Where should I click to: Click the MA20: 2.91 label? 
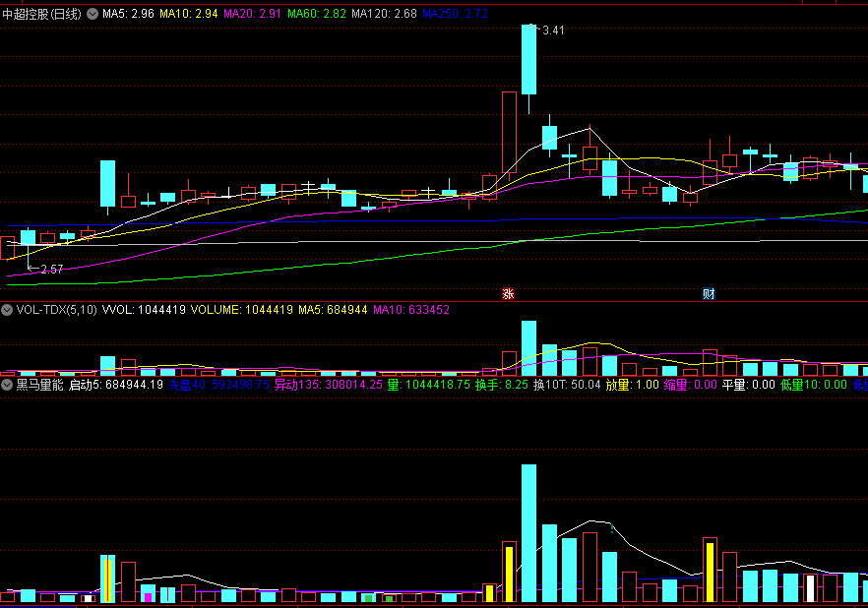coord(252,14)
